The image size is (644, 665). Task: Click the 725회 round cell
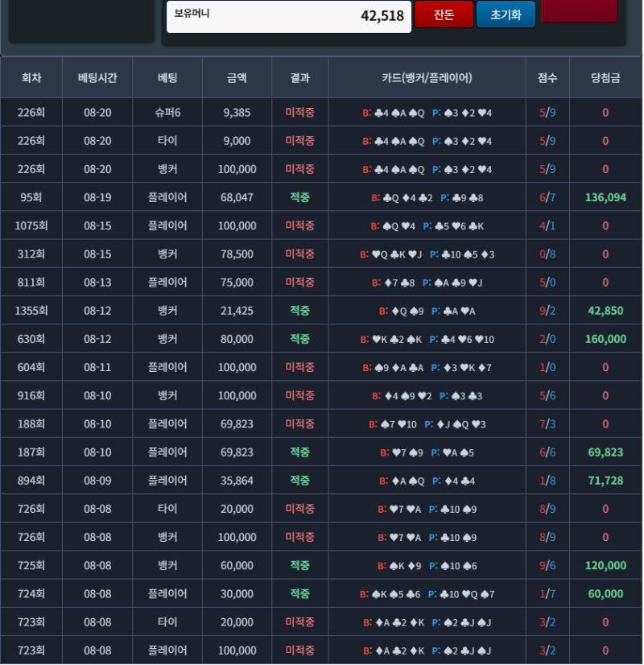click(x=31, y=565)
